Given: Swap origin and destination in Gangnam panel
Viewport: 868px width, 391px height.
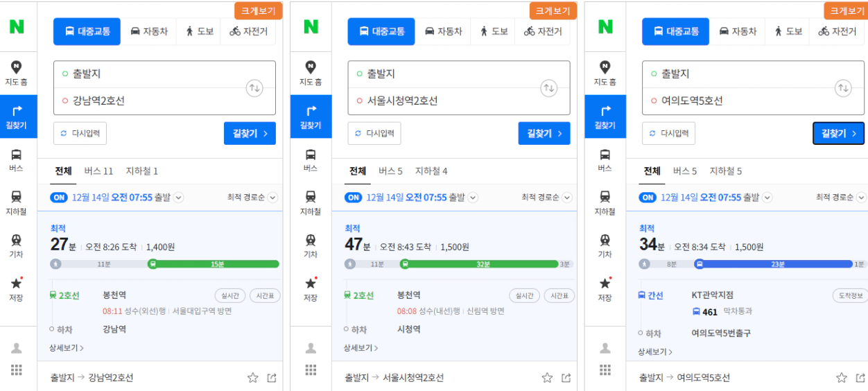Looking at the screenshot, I should [254, 88].
